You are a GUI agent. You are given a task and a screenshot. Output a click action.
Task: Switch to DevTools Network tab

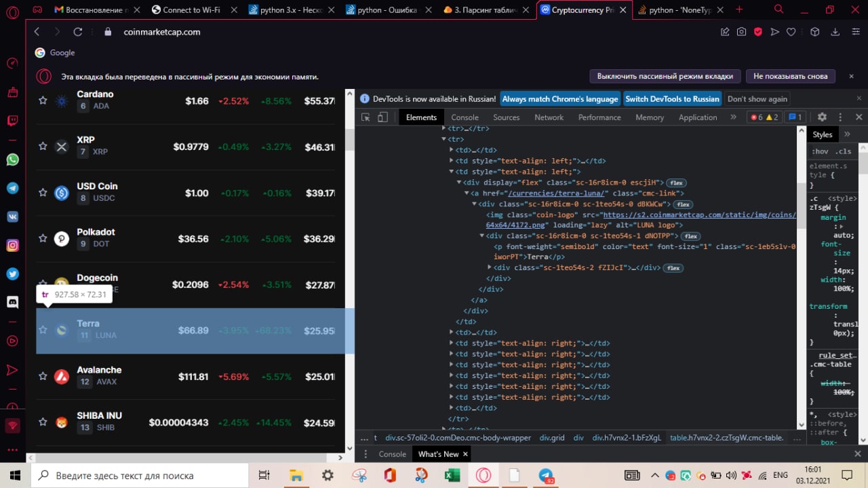(549, 117)
